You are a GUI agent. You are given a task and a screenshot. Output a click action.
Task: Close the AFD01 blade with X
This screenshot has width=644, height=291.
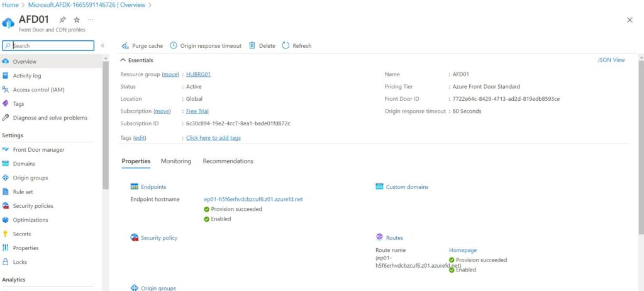[630, 20]
